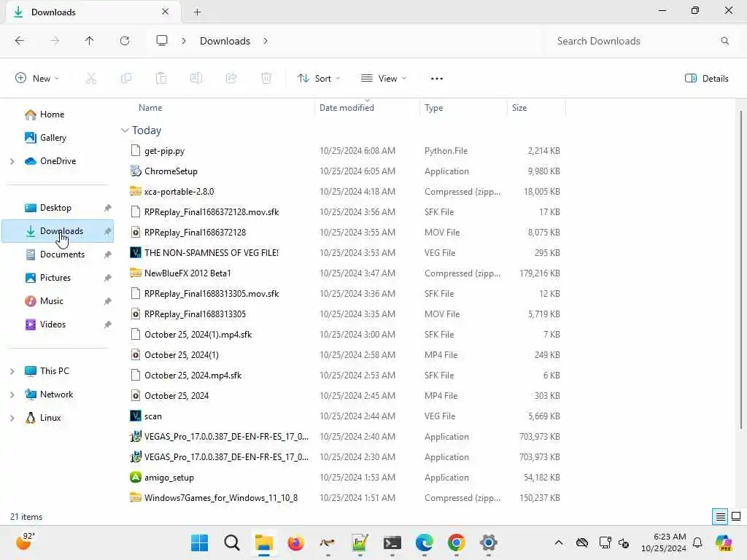Image resolution: width=747 pixels, height=560 pixels.
Task: Open the See more ellipsis menu
Action: [x=436, y=79]
